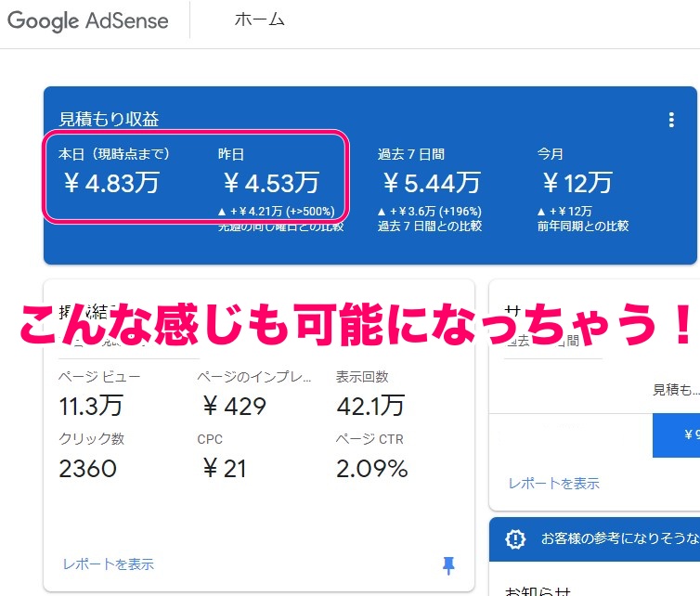Click the +￥3.6万 (+196%) comparison text
This screenshot has height=596, width=700.
(430, 211)
